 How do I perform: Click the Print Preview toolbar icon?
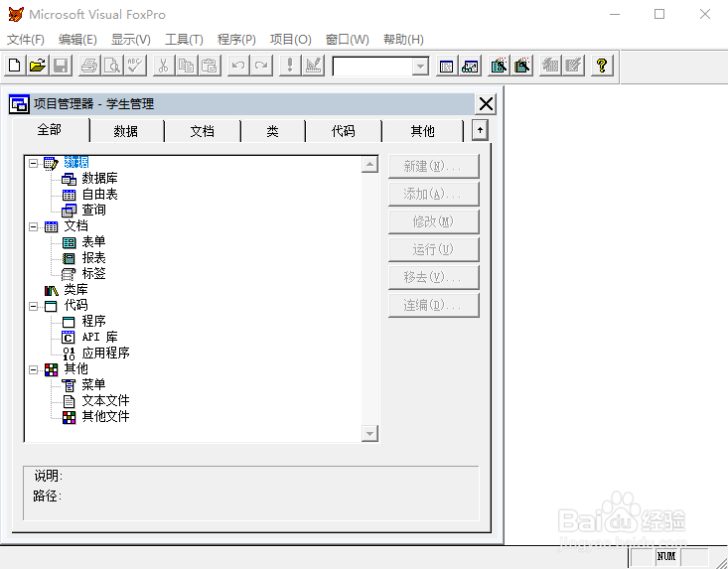112,66
